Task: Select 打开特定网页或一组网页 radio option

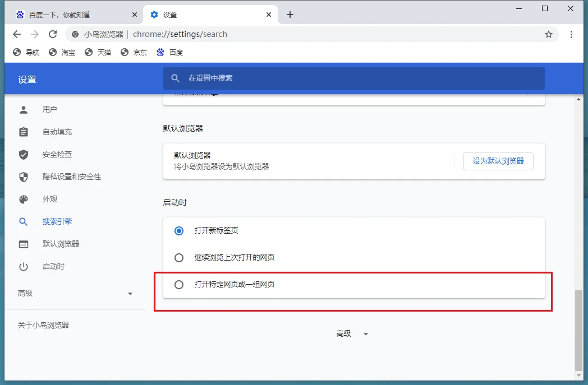Action: tap(179, 285)
